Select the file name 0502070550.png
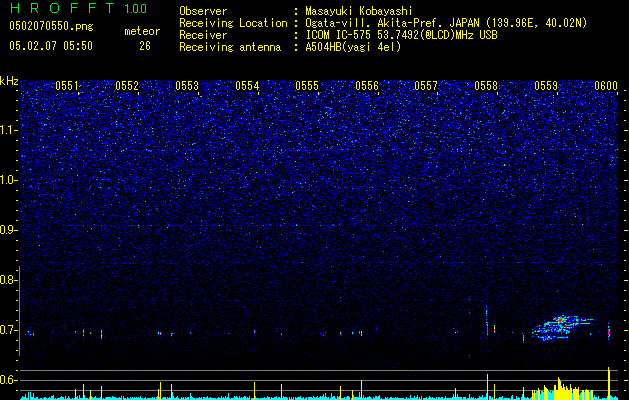 point(51,26)
